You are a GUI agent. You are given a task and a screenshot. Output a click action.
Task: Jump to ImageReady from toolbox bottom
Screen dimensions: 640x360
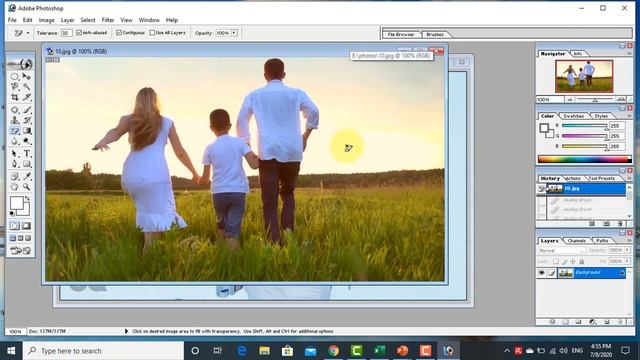20,251
